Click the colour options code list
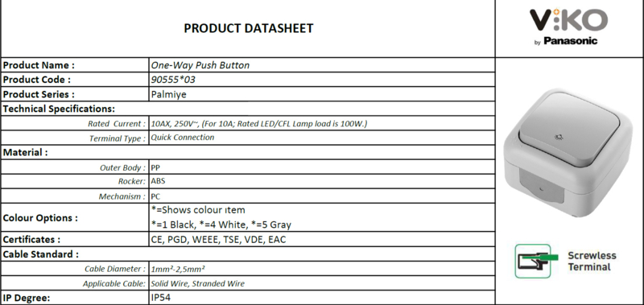 point(221,225)
